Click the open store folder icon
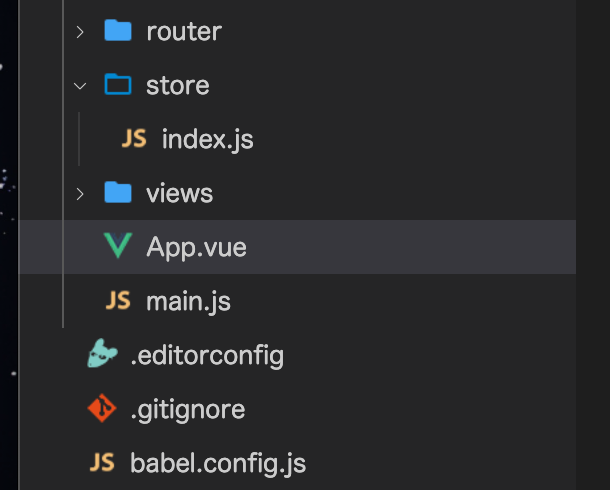610x490 pixels. pyautogui.click(x=118, y=85)
